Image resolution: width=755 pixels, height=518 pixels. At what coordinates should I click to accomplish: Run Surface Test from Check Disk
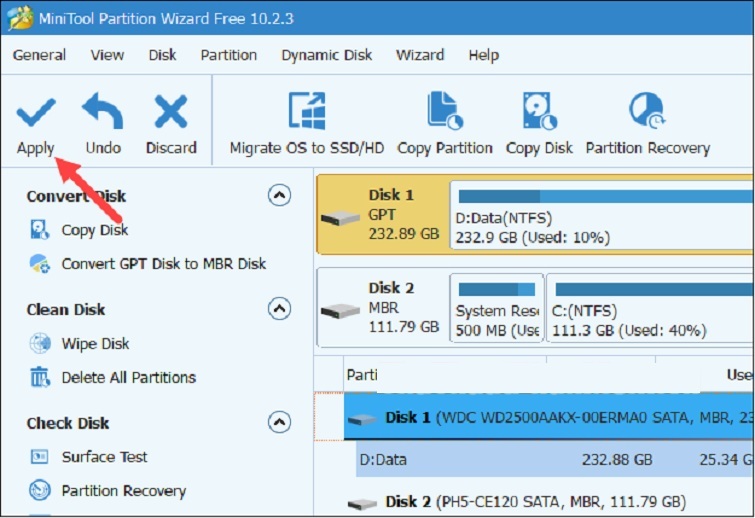pos(104,457)
